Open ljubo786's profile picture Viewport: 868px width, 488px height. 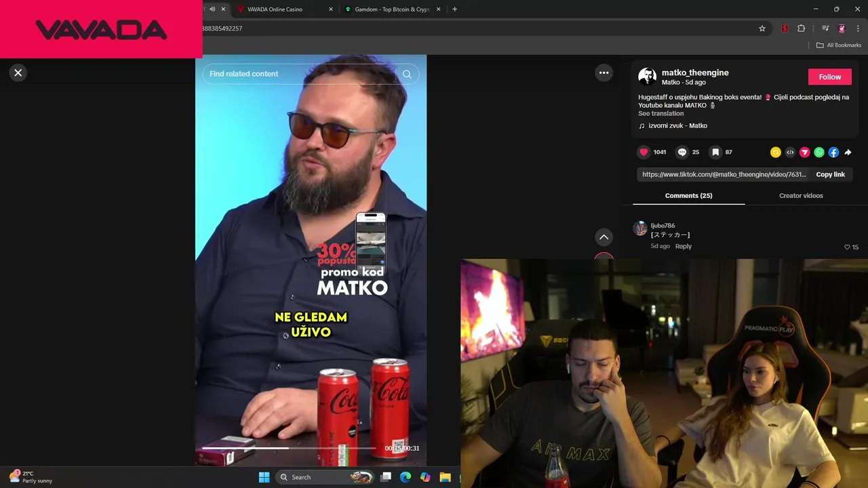tap(640, 228)
